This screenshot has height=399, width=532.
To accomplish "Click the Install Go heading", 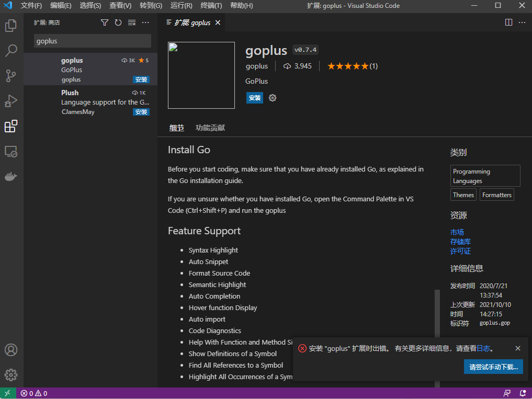I will point(189,150).
